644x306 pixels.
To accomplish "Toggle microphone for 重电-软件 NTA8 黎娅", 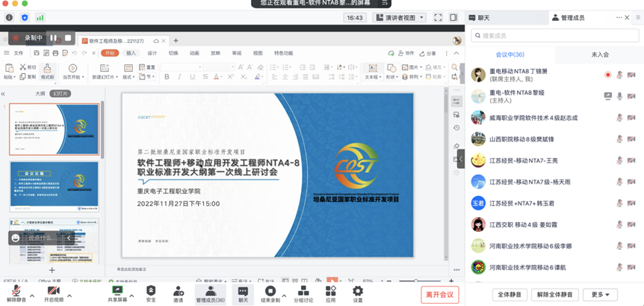I will 620,97.
